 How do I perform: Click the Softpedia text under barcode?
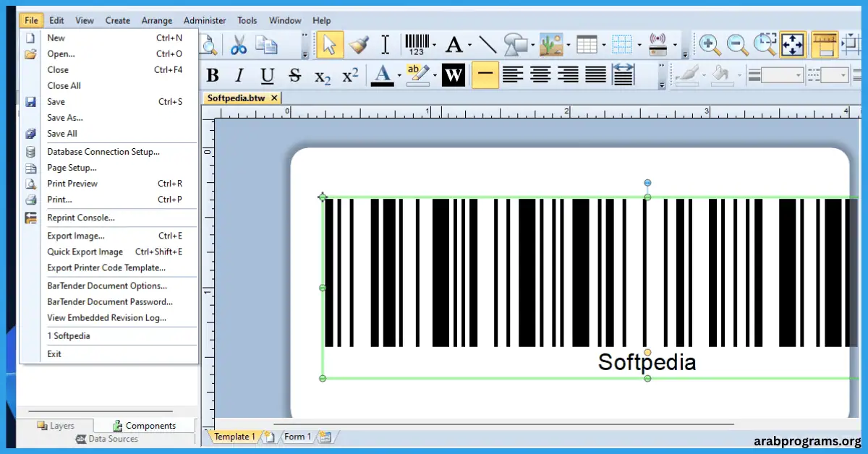pyautogui.click(x=647, y=362)
